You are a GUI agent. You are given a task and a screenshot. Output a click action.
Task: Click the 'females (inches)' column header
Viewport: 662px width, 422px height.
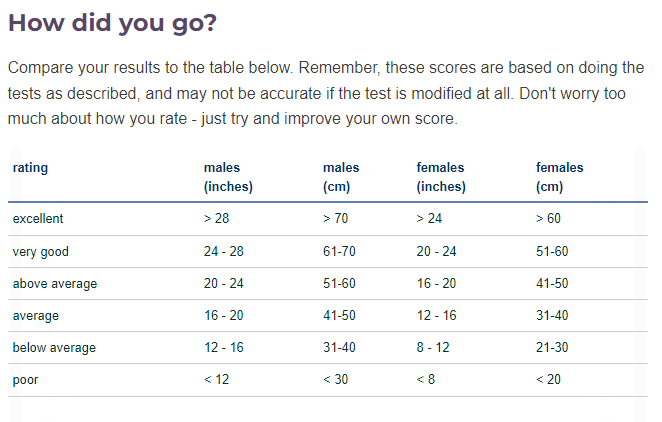[x=441, y=177]
